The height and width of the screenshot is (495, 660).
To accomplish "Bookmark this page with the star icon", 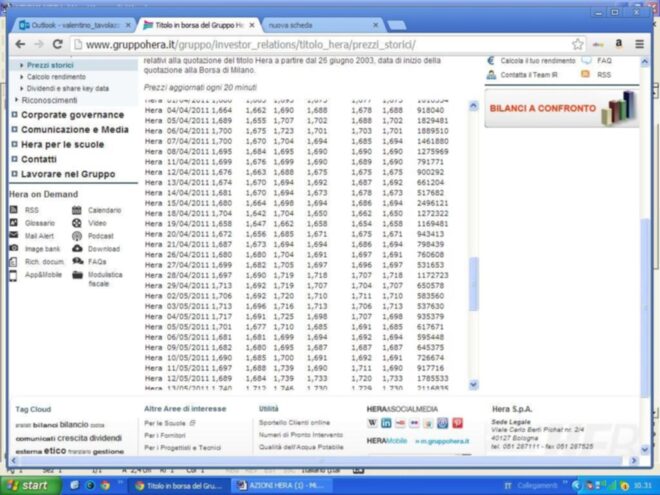I will tap(577, 44).
